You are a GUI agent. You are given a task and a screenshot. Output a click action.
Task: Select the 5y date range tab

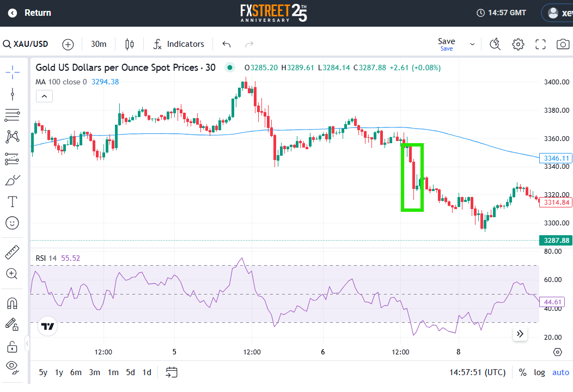[43, 372]
